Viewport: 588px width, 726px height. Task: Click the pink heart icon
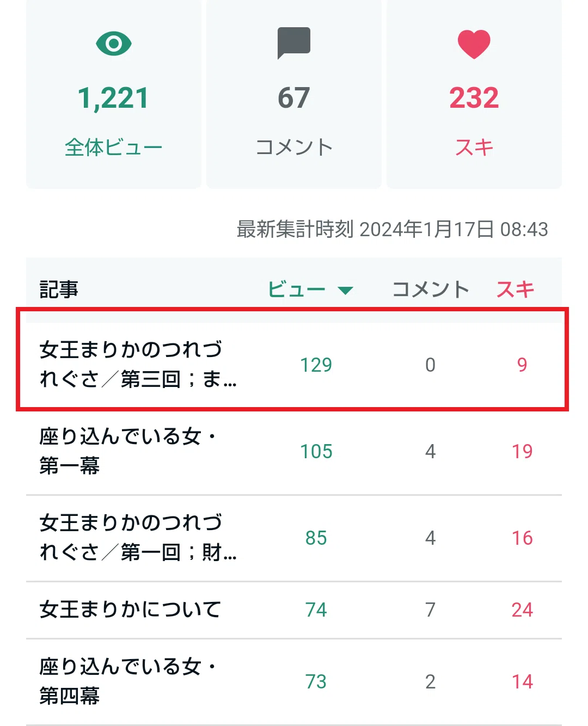474,44
